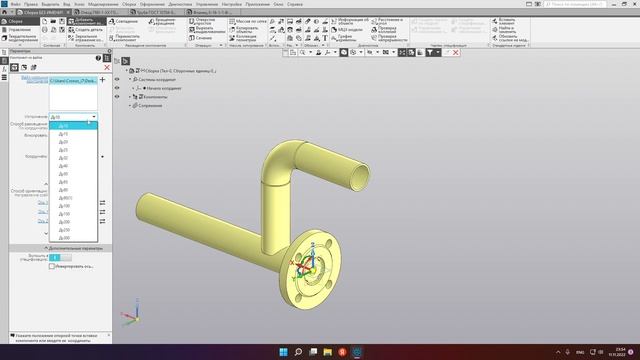Choose Отверстие простое tool
This screenshot has height=360, width=640.
point(202,21)
